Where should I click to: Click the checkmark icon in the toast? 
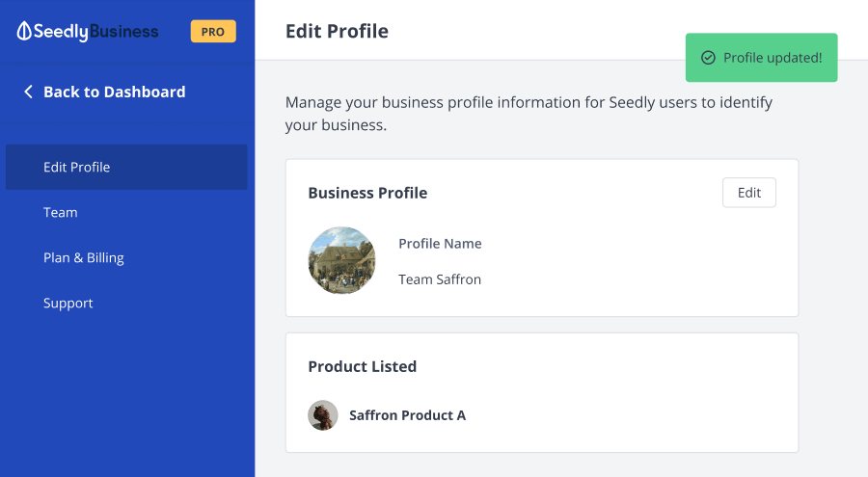click(708, 58)
